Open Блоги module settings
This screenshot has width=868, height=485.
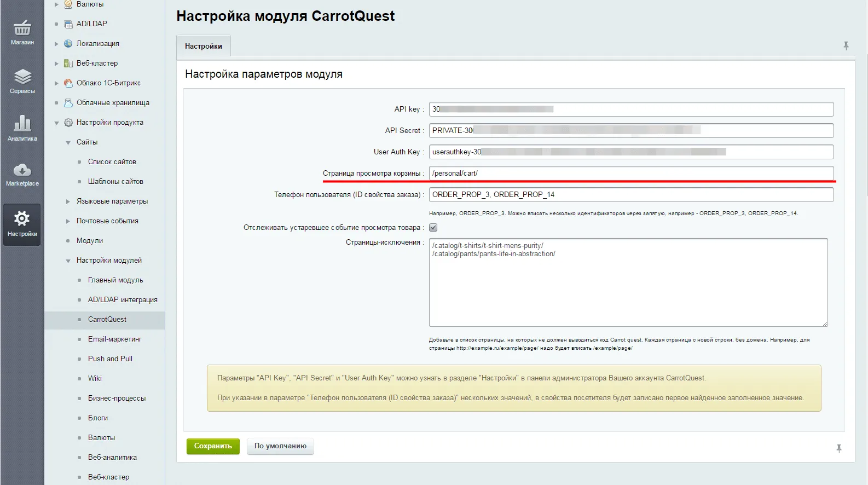(x=98, y=418)
